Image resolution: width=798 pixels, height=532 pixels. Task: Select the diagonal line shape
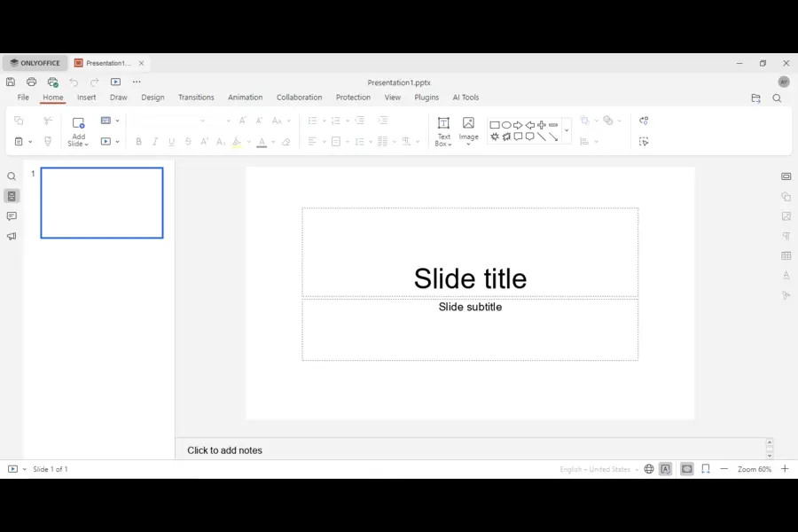pos(542,137)
